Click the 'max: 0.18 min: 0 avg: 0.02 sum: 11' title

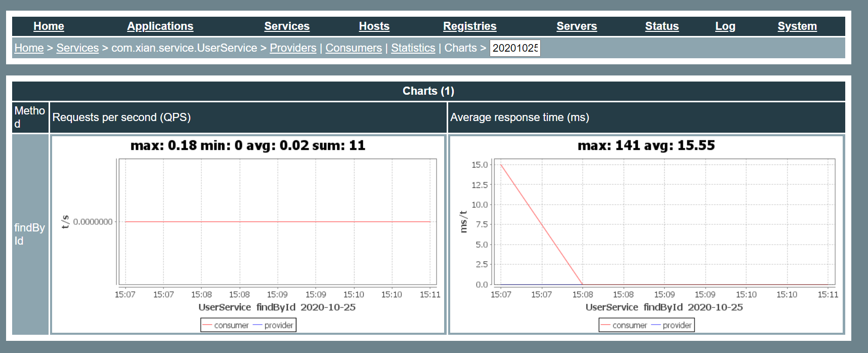(x=248, y=146)
